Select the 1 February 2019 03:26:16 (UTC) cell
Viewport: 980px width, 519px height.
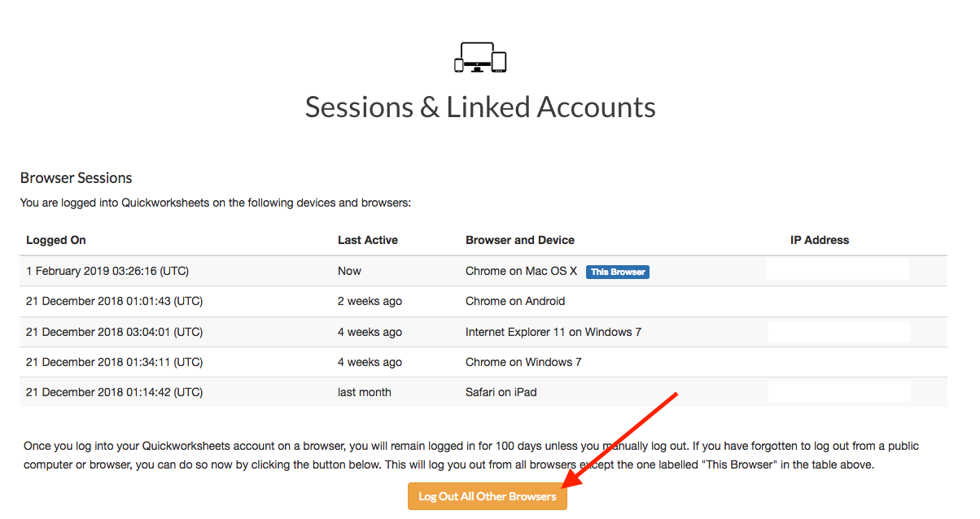click(x=107, y=271)
